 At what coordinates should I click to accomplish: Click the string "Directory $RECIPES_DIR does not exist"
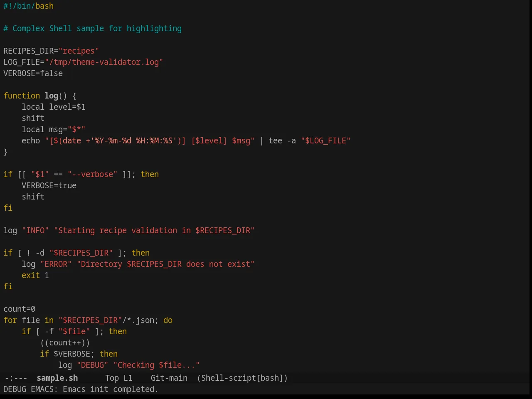point(165,264)
